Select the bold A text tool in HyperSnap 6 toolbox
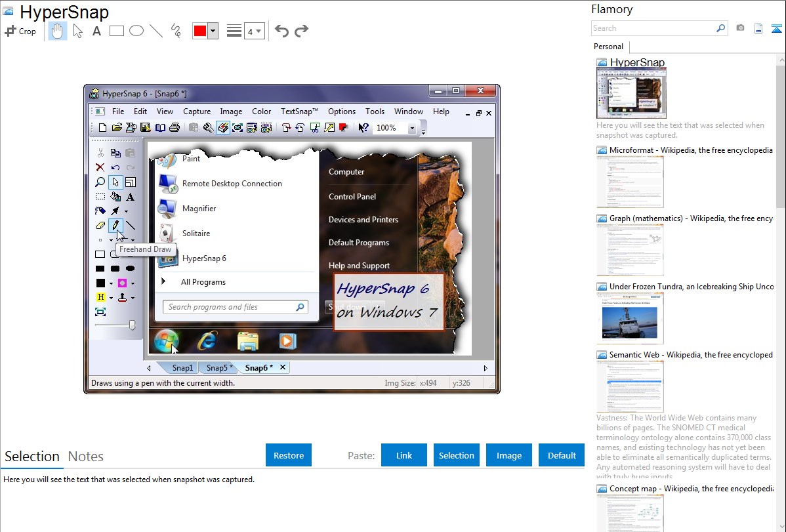Image resolution: width=786 pixels, height=532 pixels. pos(131,197)
